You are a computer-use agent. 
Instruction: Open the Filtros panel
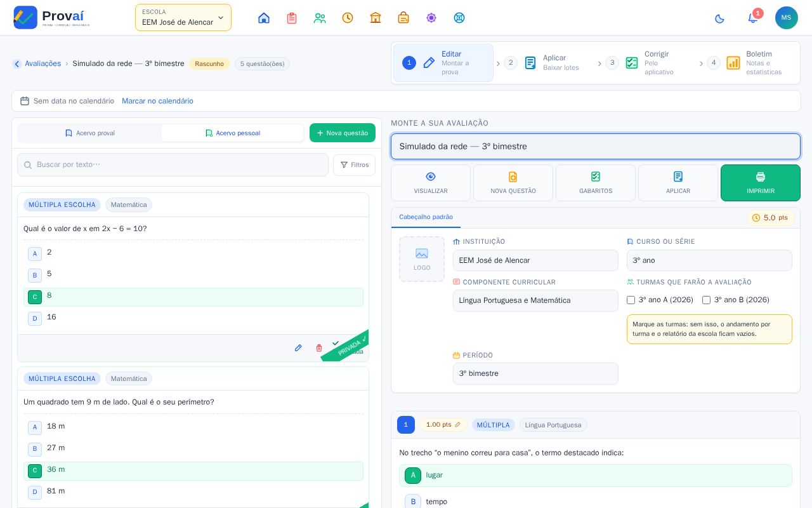[x=354, y=165]
